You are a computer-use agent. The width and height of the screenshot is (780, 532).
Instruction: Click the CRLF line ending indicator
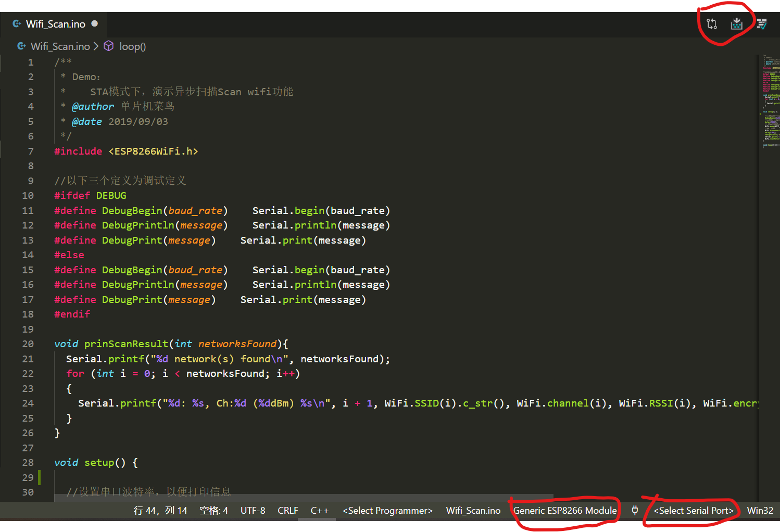(288, 511)
